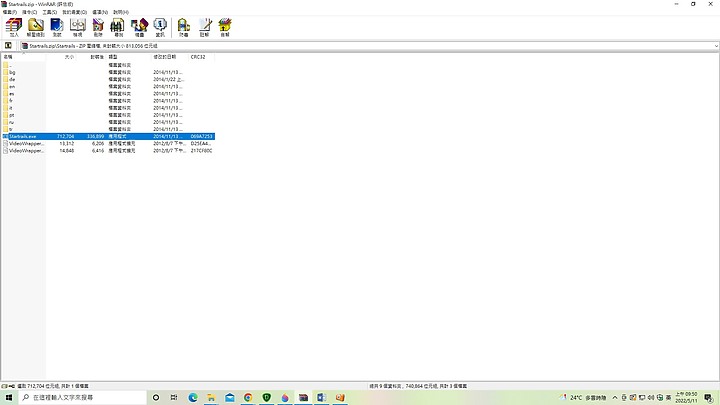720x405 pixels.
Task: Select the 'tr' folder
Action: (108, 129)
